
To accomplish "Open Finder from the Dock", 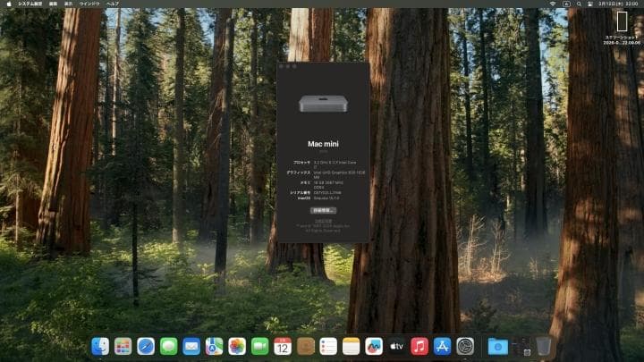I will (x=100, y=346).
